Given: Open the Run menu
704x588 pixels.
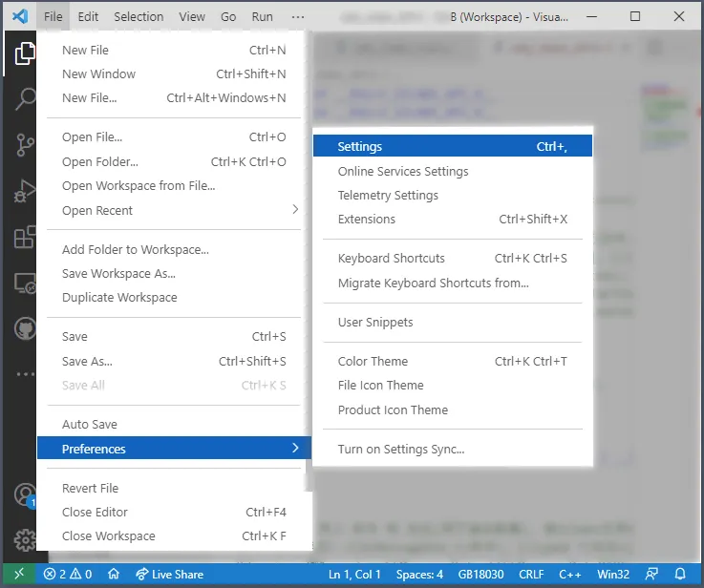Looking at the screenshot, I should tap(262, 16).
